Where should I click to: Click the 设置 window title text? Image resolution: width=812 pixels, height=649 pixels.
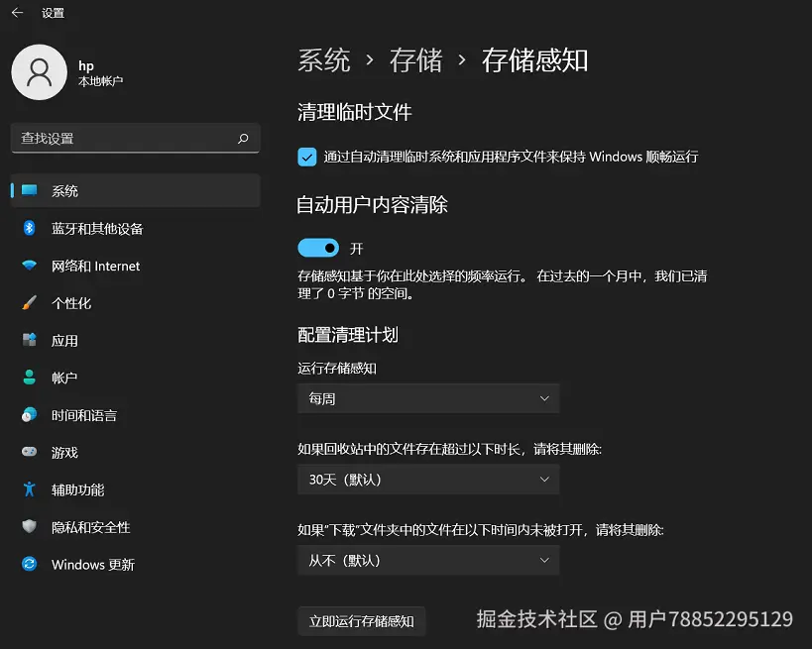click(x=53, y=13)
